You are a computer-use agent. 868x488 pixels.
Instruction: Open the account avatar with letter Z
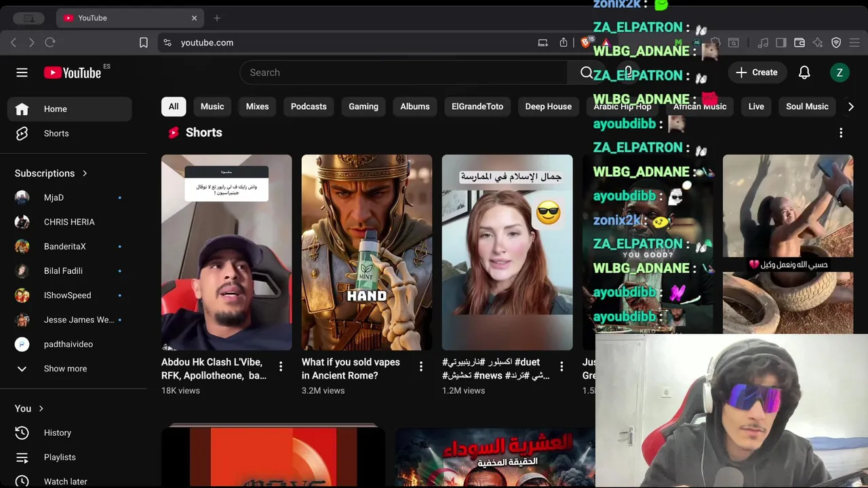pyautogui.click(x=840, y=73)
